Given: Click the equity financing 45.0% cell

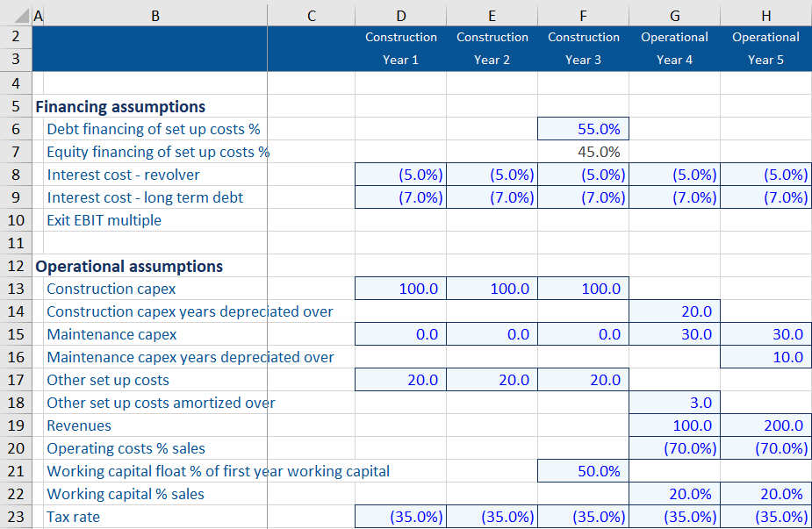Looking at the screenshot, I should click(x=583, y=152).
